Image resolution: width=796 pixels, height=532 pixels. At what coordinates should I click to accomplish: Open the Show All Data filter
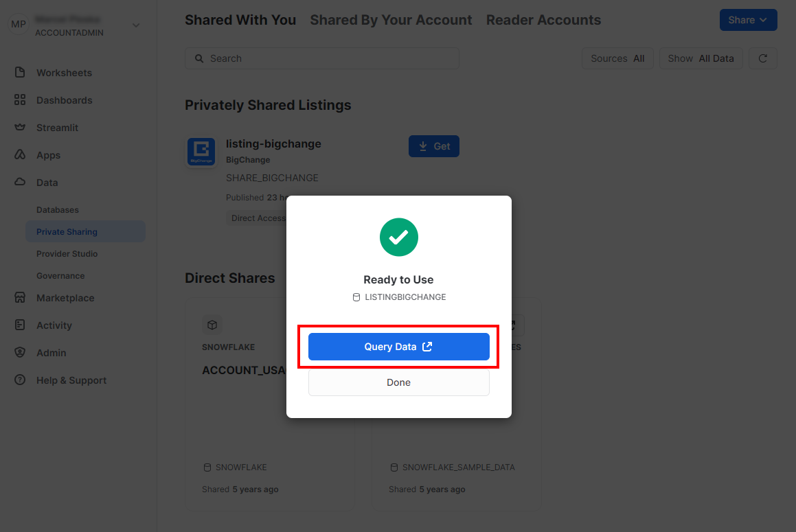point(701,58)
